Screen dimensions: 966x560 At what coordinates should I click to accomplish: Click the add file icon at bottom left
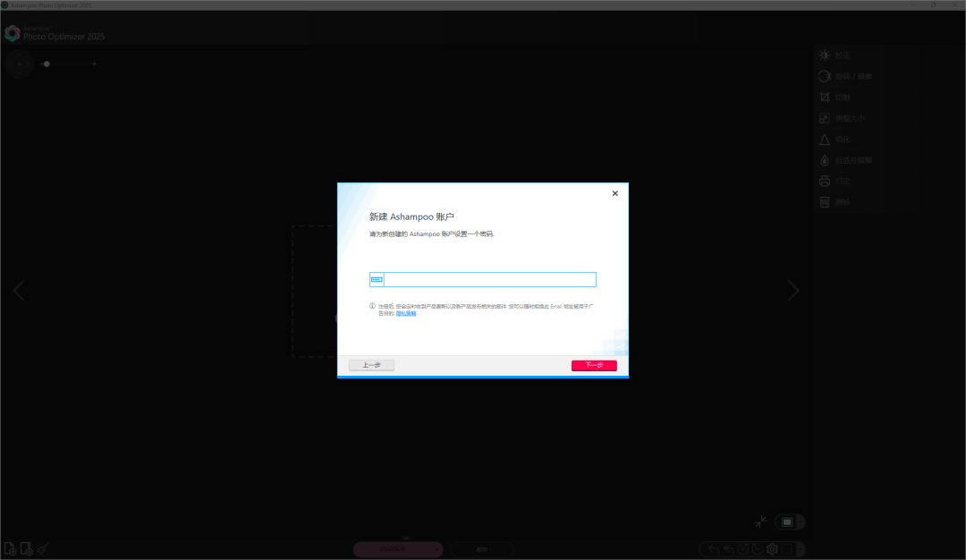(x=10, y=549)
